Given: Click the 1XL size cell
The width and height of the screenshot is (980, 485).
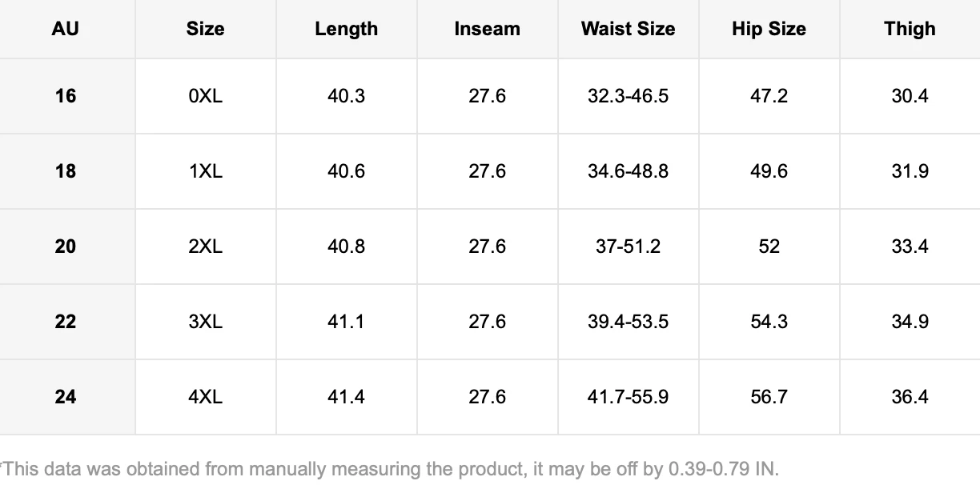Looking at the screenshot, I should (x=206, y=171).
